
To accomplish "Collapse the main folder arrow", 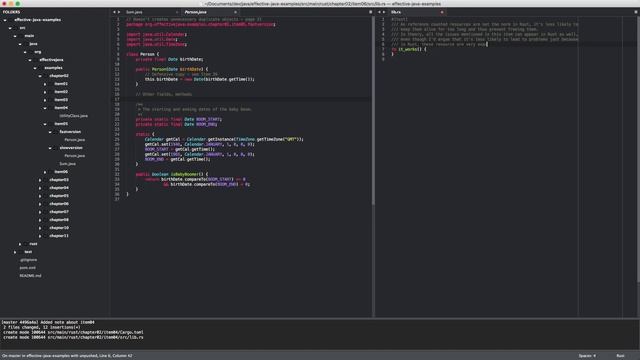I will coord(15,36).
